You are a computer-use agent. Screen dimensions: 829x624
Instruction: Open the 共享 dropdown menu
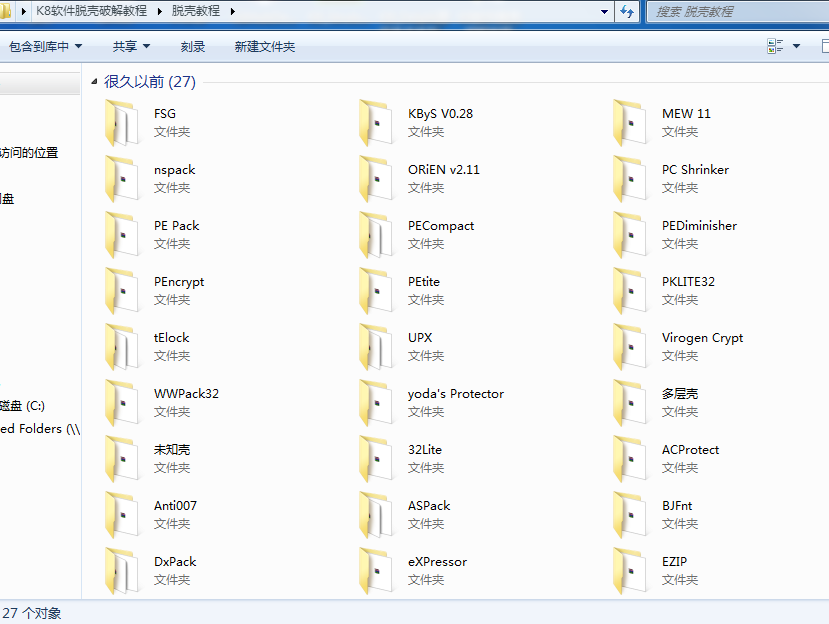coord(131,47)
